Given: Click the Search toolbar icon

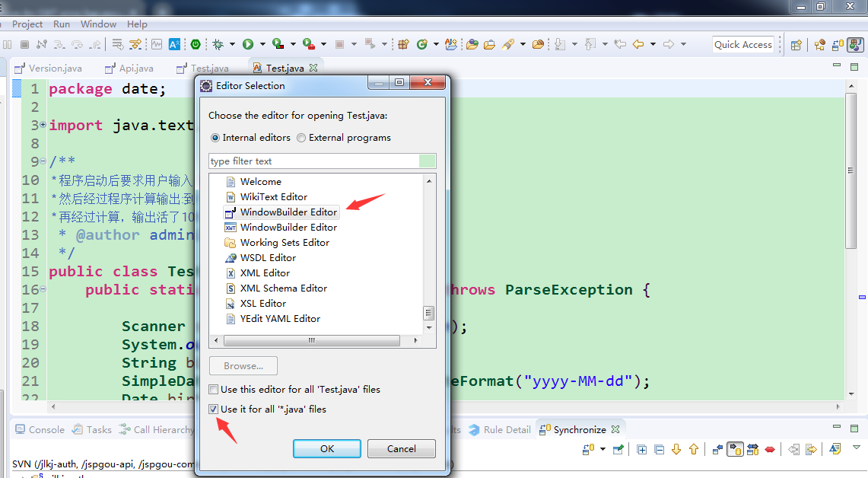Looking at the screenshot, I should pos(507,44).
